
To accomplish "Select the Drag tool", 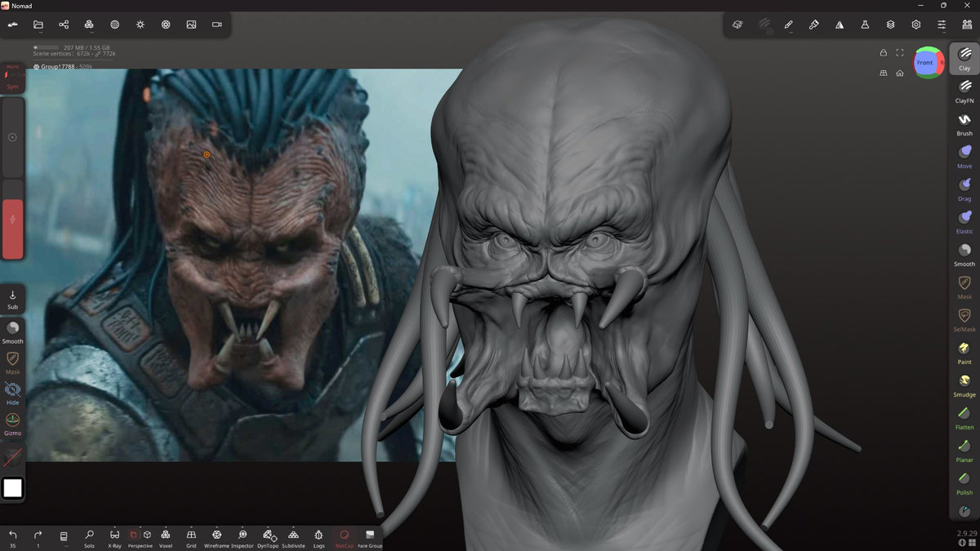I will [964, 189].
